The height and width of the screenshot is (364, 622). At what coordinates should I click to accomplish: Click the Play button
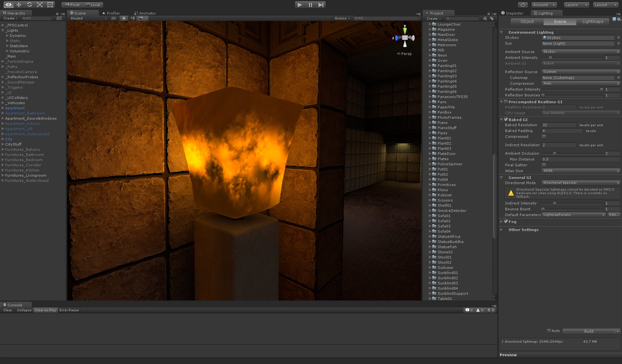point(300,5)
